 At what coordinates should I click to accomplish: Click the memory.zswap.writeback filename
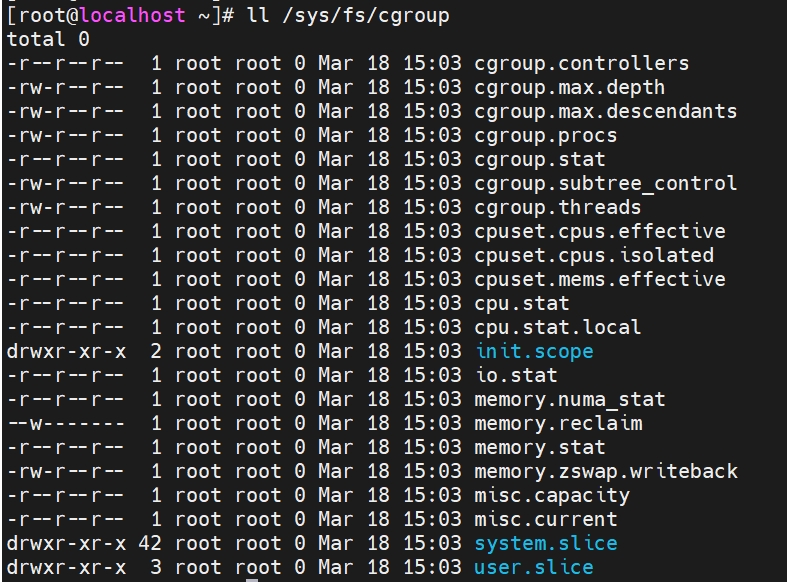[606, 472]
